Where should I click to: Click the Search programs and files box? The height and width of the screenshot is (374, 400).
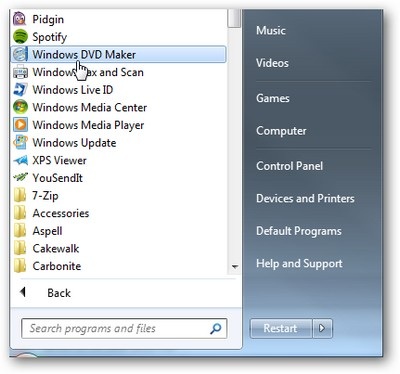[124, 329]
